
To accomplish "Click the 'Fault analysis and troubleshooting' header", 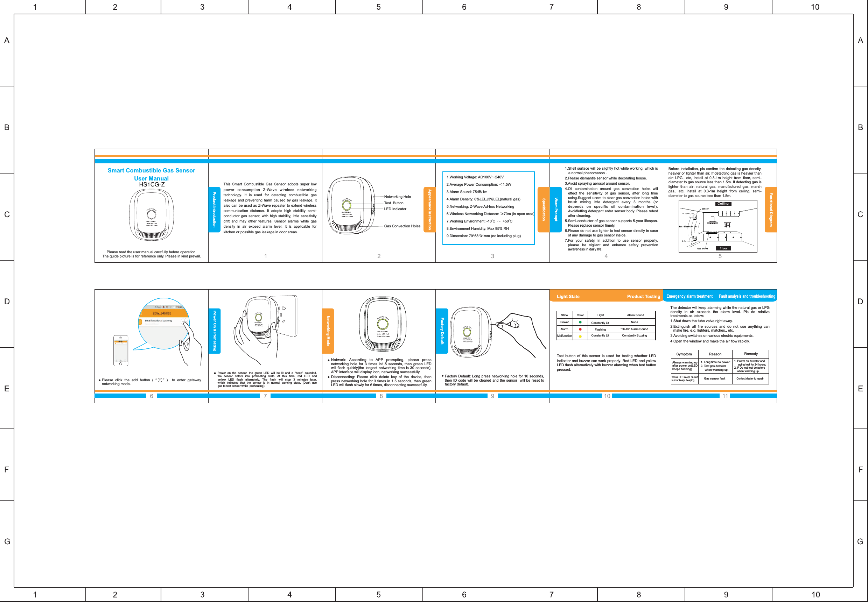I will (x=747, y=296).
